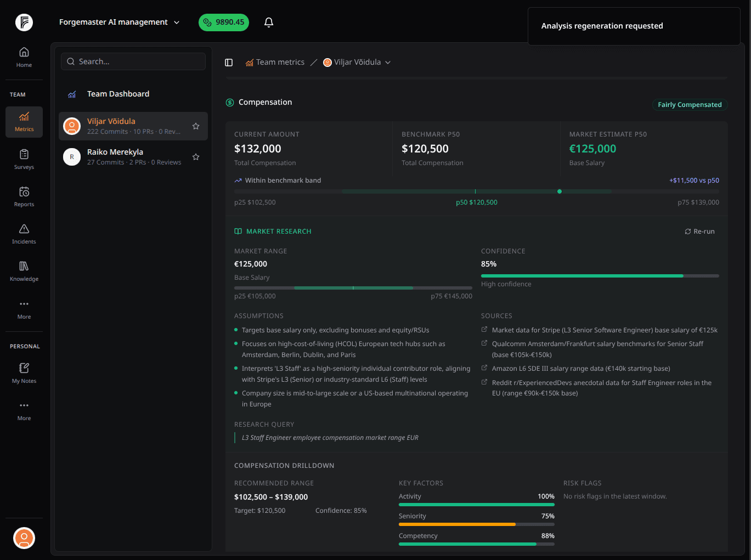Click the Reports sidebar icon

pos(24,196)
